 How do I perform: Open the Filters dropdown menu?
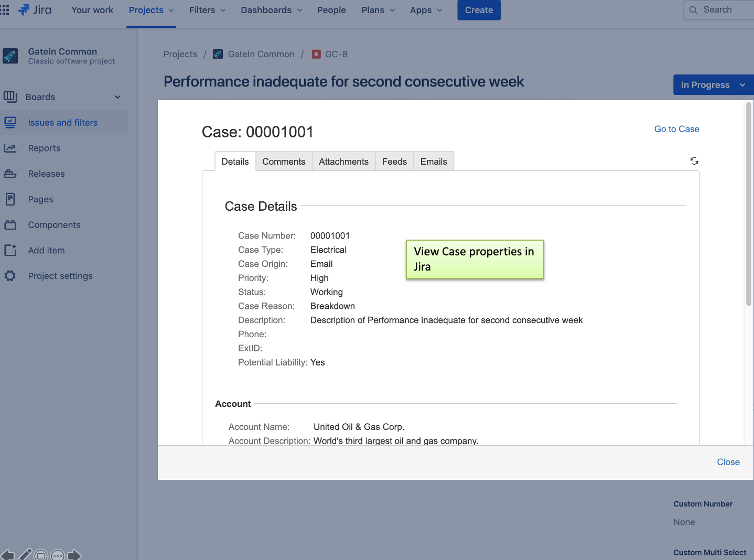(207, 10)
